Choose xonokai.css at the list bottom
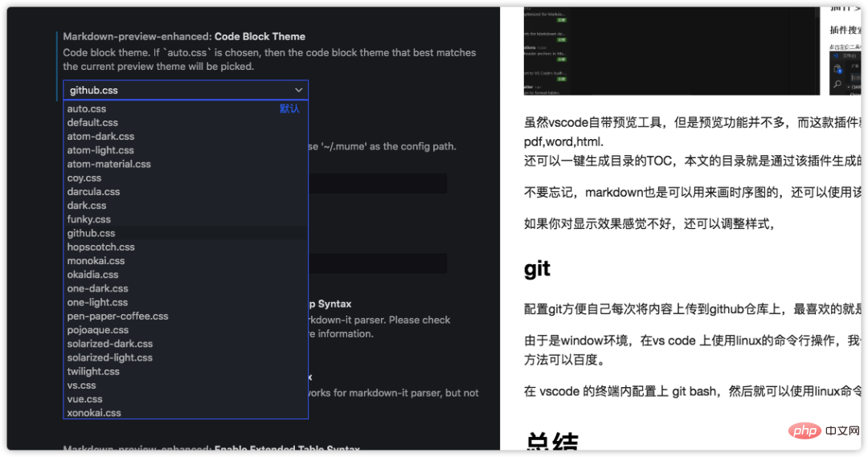Screen dimensions: 868x457 click(x=94, y=413)
